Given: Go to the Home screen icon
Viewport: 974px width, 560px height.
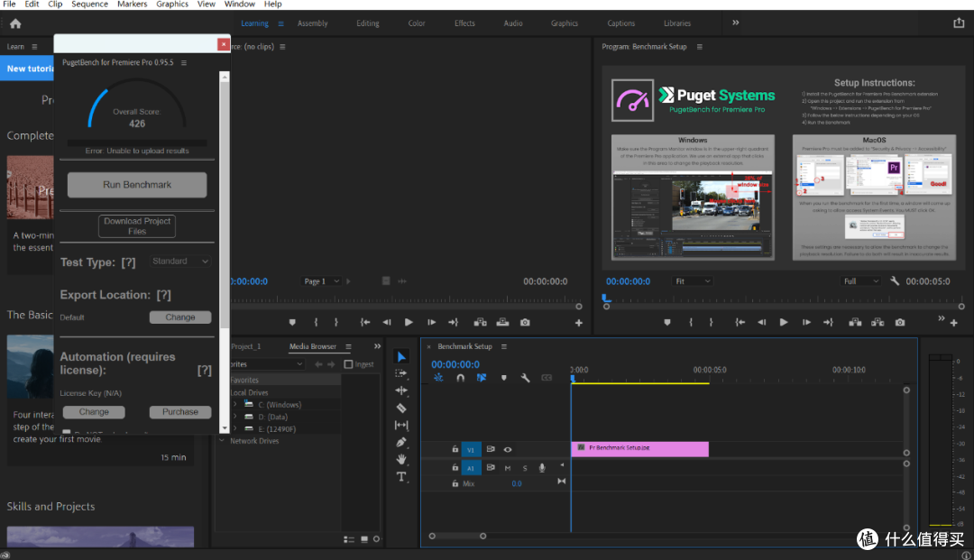Looking at the screenshot, I should click(x=15, y=23).
